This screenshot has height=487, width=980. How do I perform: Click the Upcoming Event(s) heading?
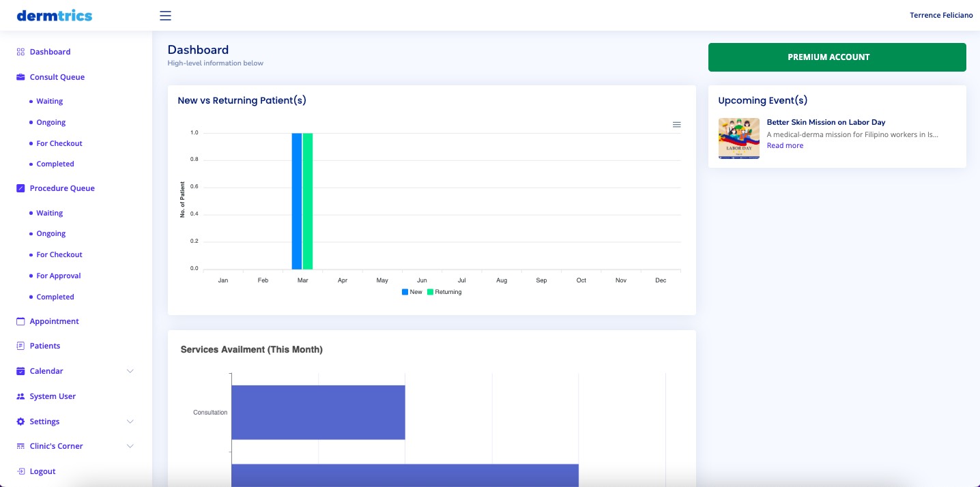point(762,100)
